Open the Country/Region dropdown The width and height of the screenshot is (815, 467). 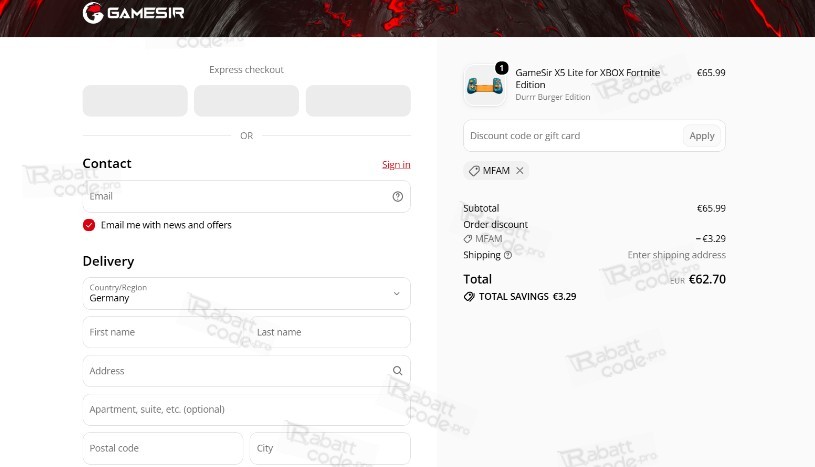(x=246, y=293)
